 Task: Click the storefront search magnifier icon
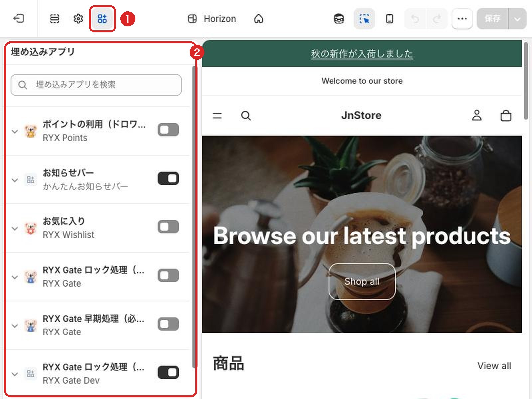click(246, 116)
